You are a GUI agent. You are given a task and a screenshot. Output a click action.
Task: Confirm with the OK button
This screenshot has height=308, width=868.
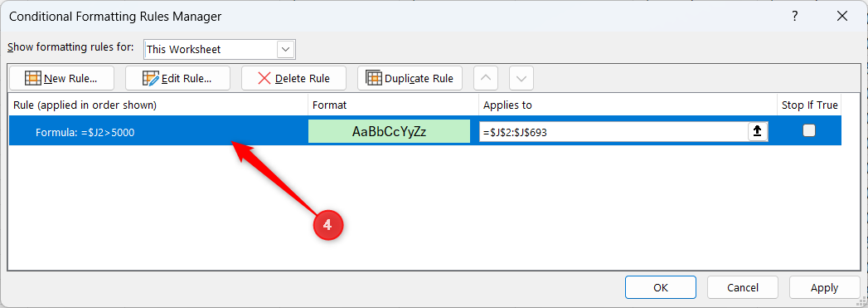(x=661, y=287)
